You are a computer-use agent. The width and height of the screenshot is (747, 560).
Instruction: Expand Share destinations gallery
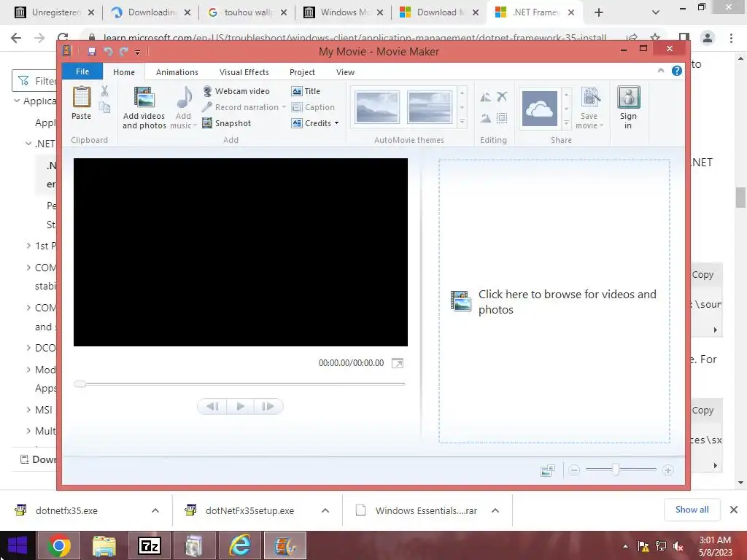click(x=566, y=122)
